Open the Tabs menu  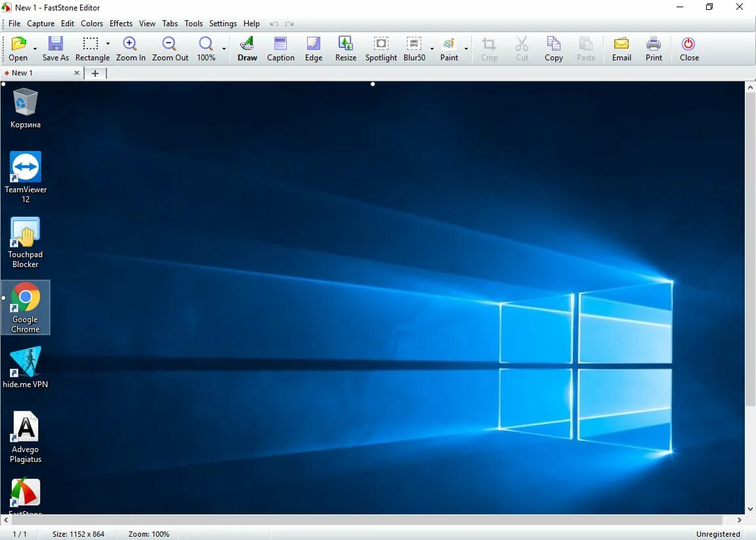click(x=170, y=24)
